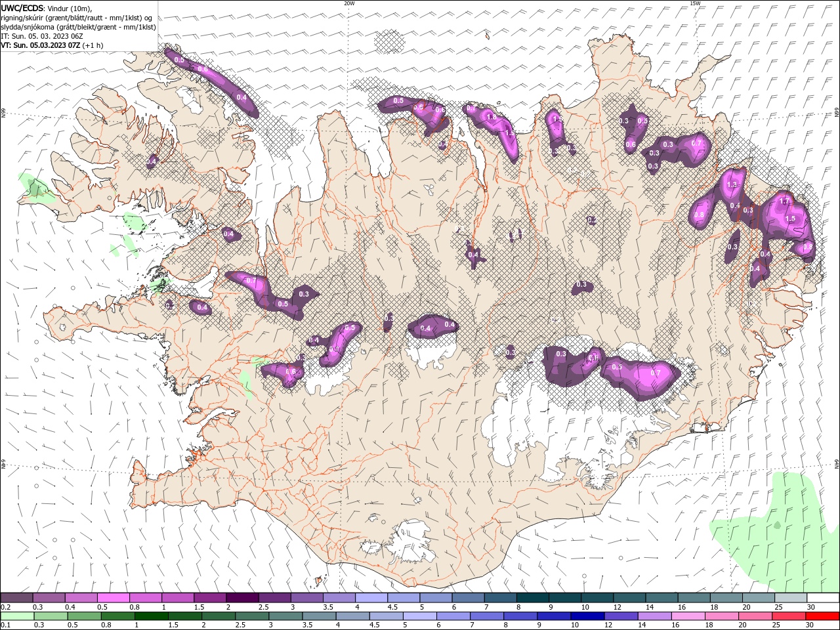Click the white last swatch of the snow scale

pyautogui.click(x=822, y=597)
